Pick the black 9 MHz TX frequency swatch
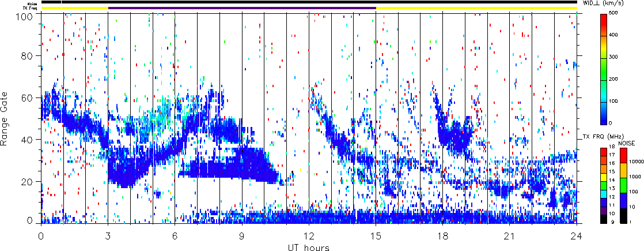Screen dimensions: 644x251 click(x=604, y=219)
